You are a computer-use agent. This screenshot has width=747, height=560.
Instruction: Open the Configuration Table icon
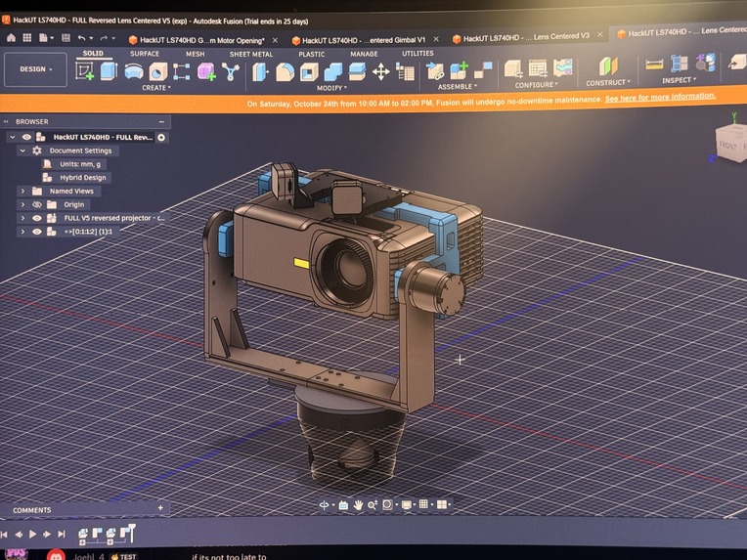(538, 68)
